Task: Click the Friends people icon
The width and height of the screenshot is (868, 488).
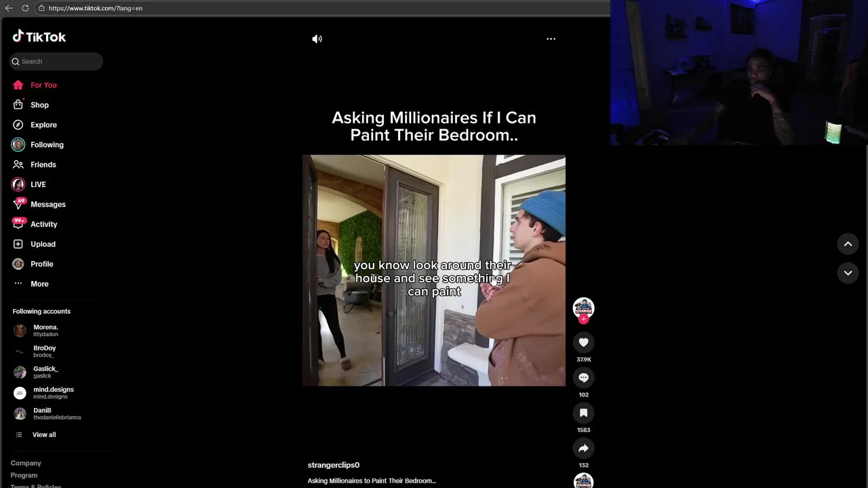Action: click(18, 165)
